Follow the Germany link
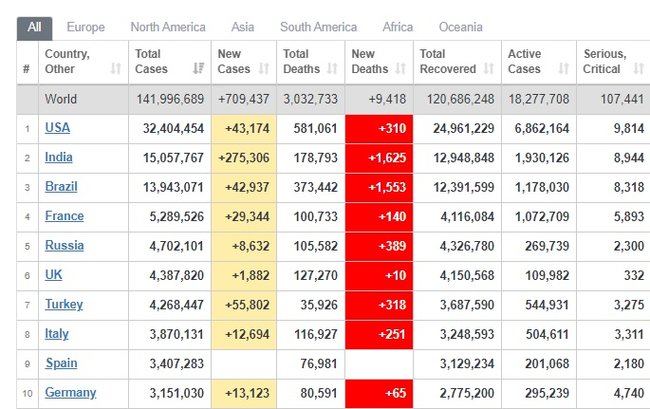 70,393
